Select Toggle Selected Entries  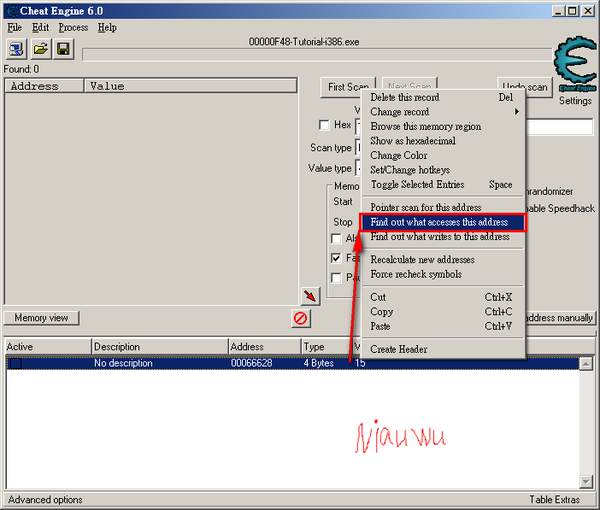tap(443, 184)
